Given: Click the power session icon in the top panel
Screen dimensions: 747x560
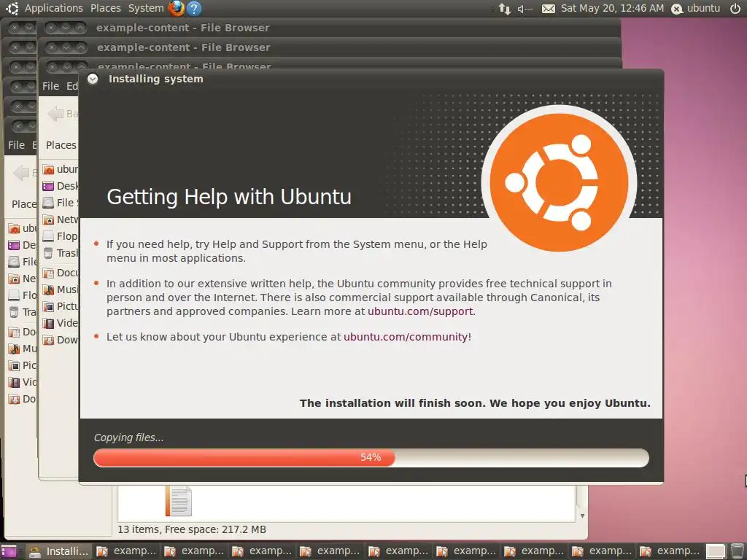Looking at the screenshot, I should pyautogui.click(x=735, y=9).
